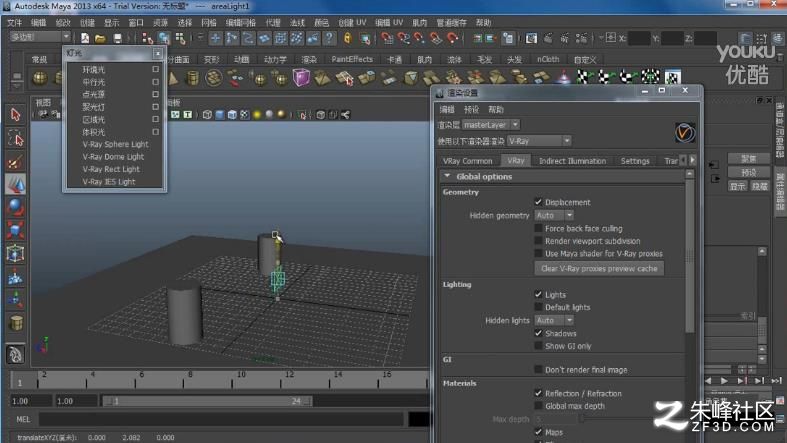Switch to the VRay Common tab
The height and width of the screenshot is (443, 787).
tap(467, 161)
